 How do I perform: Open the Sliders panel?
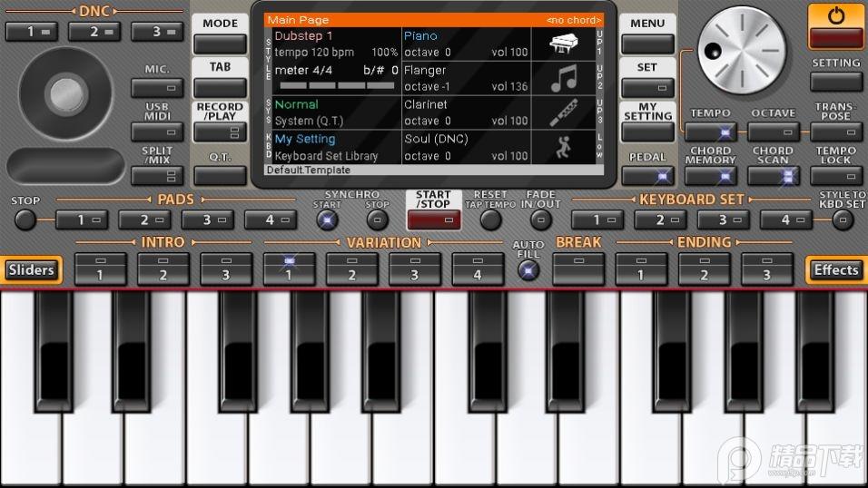(x=31, y=269)
